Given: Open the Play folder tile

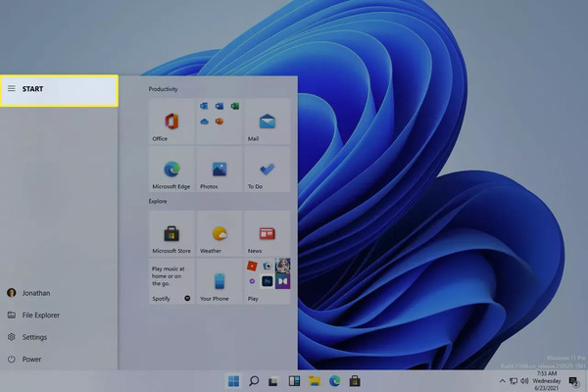Looking at the screenshot, I should [267, 281].
